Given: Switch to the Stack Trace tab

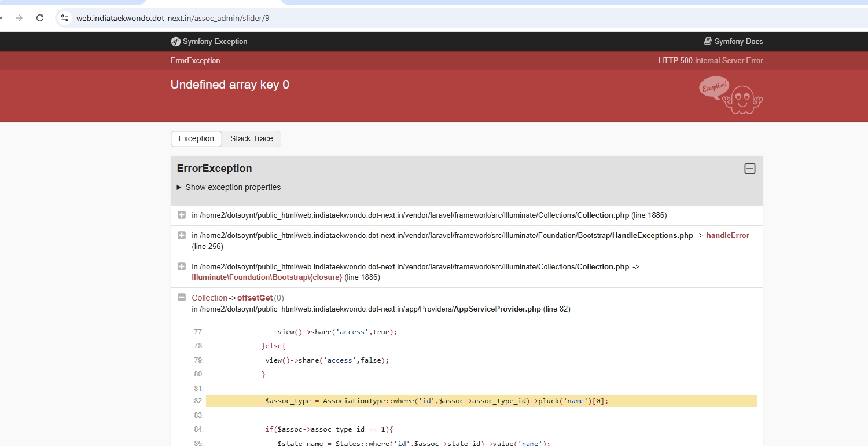Looking at the screenshot, I should (251, 139).
